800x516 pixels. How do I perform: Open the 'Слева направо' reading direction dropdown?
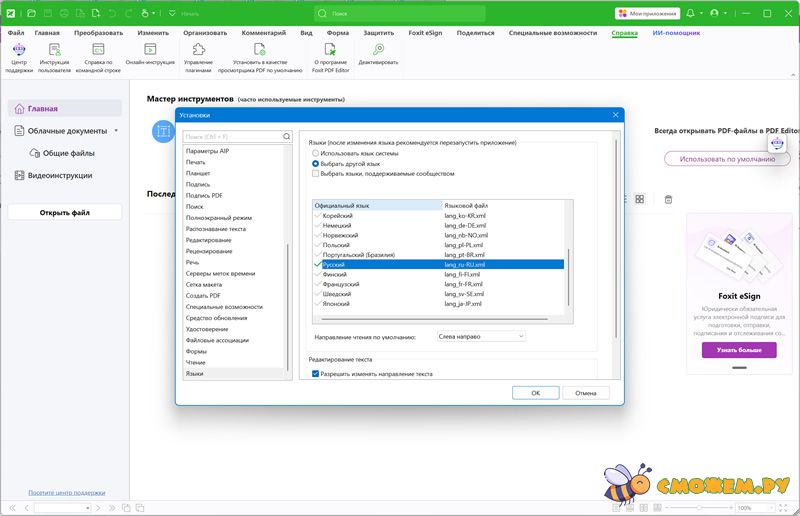tap(480, 337)
